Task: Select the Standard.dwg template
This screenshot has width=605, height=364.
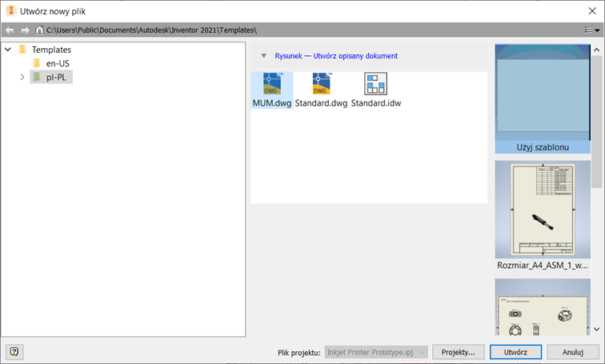Action: 321,84
